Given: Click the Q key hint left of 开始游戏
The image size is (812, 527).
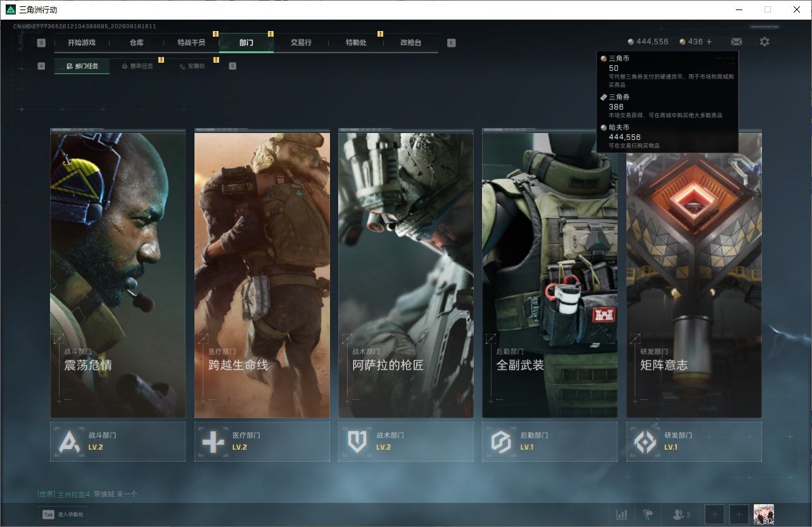Looking at the screenshot, I should pyautogui.click(x=41, y=43).
